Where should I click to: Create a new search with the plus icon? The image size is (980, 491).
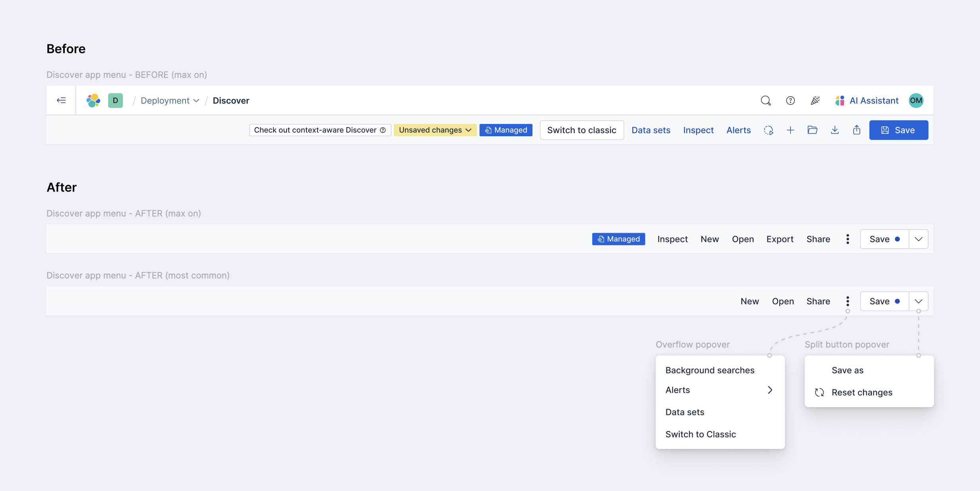[x=790, y=130]
